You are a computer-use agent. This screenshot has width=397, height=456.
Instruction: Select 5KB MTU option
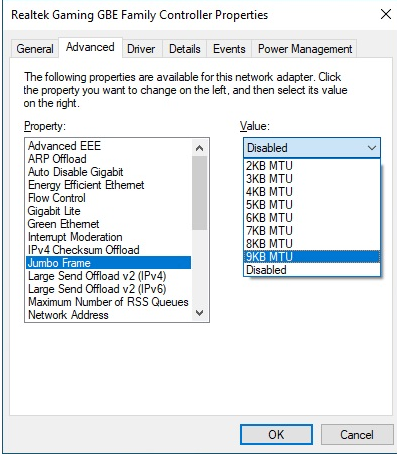[x=312, y=205]
